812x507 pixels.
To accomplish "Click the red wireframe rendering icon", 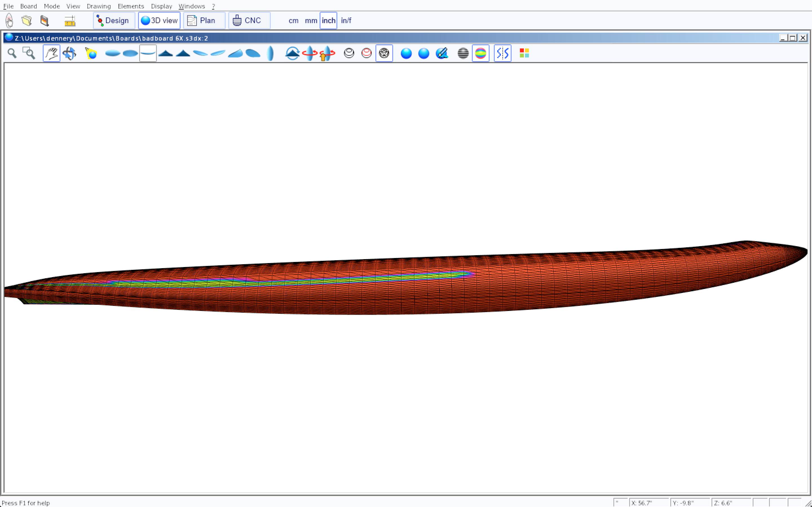I will coord(367,53).
